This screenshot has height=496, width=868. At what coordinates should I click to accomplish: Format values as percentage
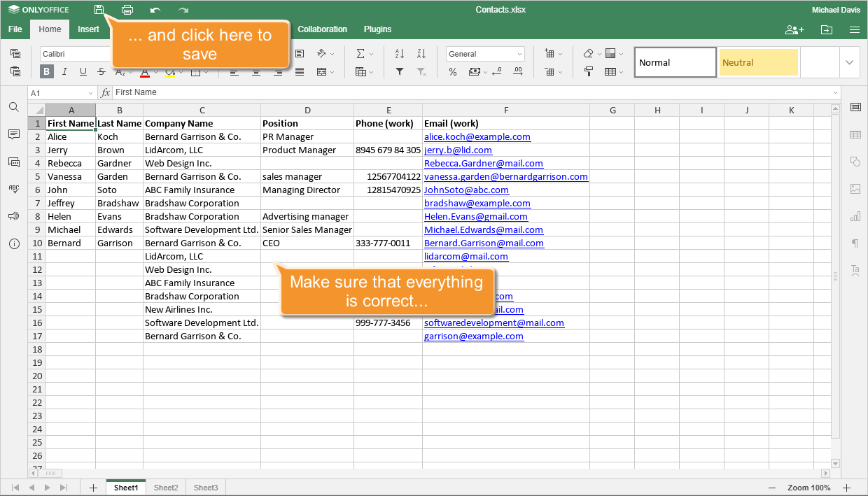452,71
